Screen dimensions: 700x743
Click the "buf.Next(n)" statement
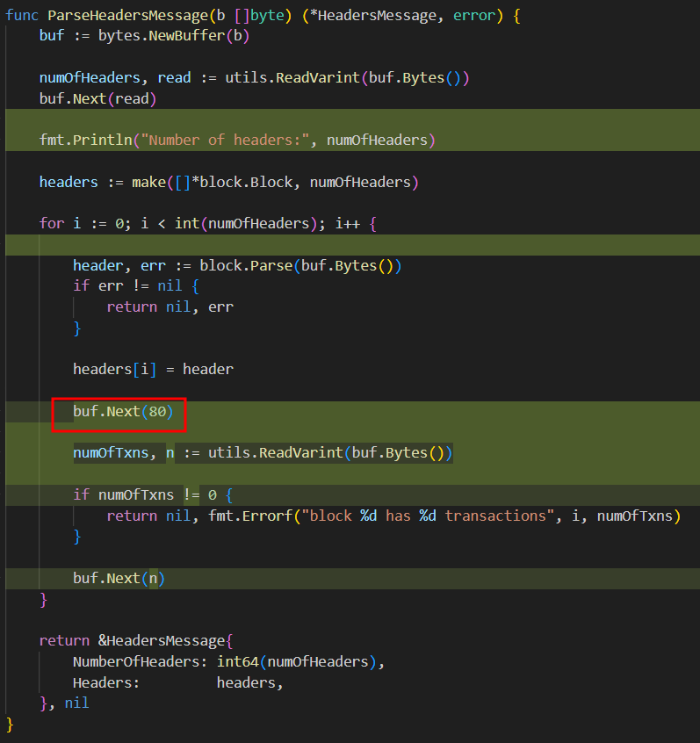coord(119,579)
